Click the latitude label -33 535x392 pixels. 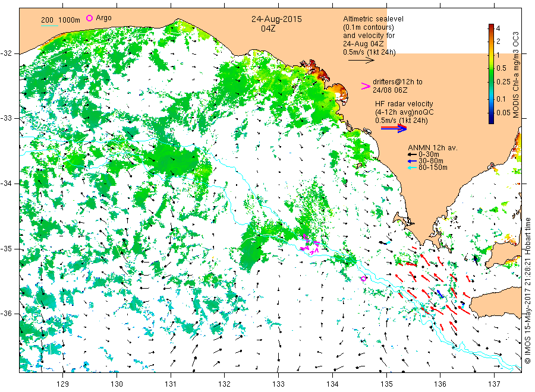7,118
